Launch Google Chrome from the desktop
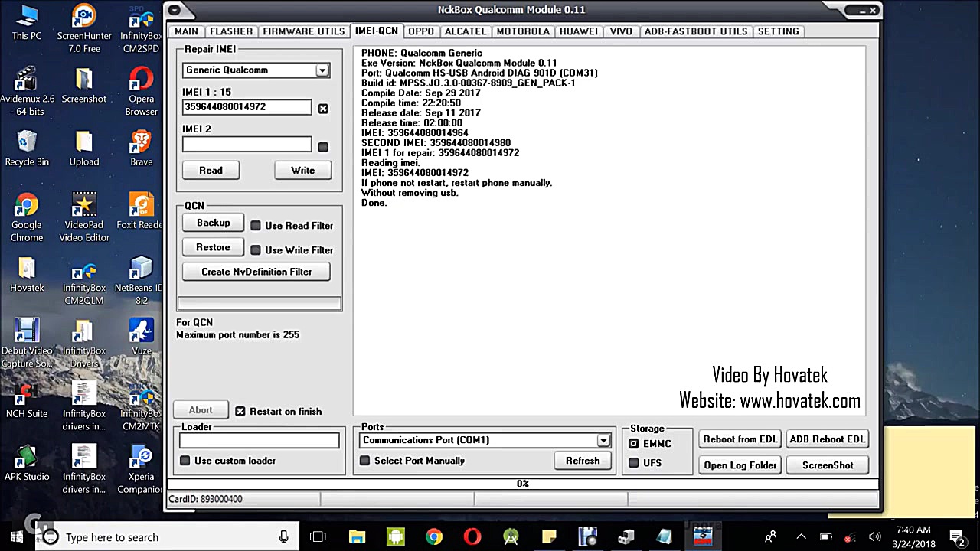 (x=27, y=218)
